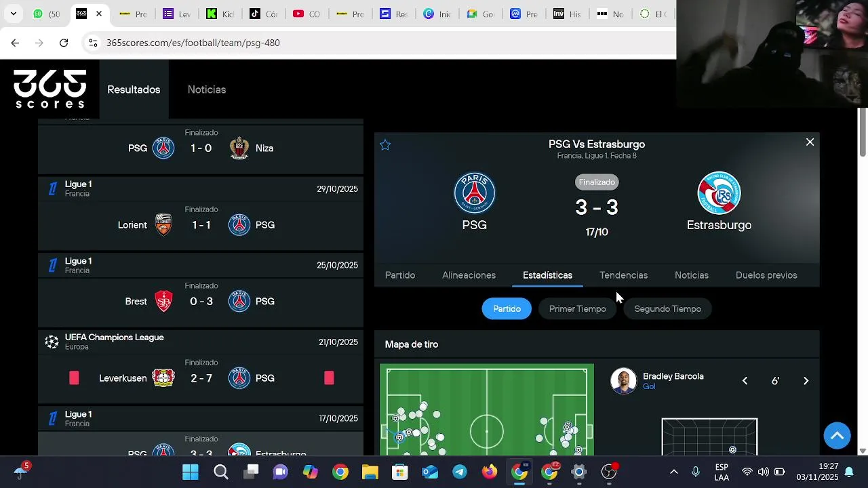
Task: Switch to the Investing His browser tab
Action: 567,14
